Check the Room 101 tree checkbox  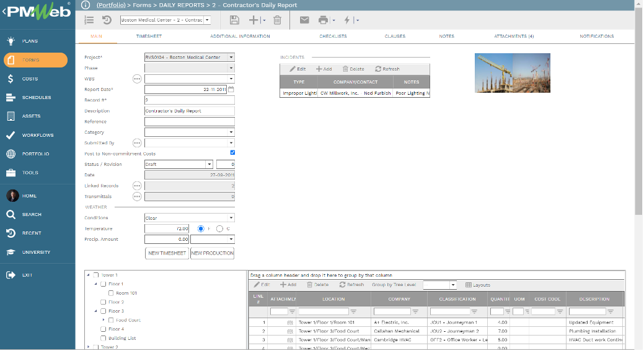click(111, 293)
